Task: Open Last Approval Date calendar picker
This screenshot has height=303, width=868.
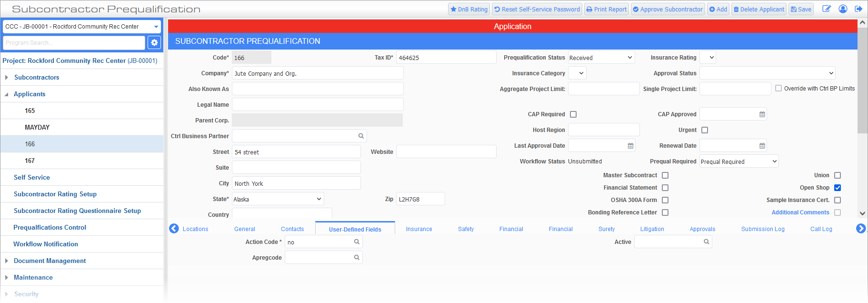Action: click(x=631, y=146)
